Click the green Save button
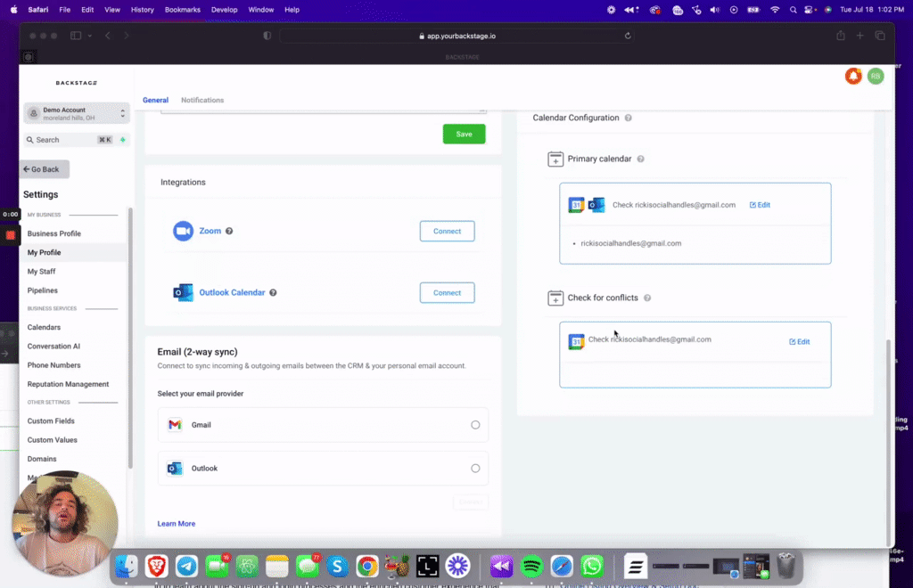Screen dimensions: 913x588 point(464,135)
